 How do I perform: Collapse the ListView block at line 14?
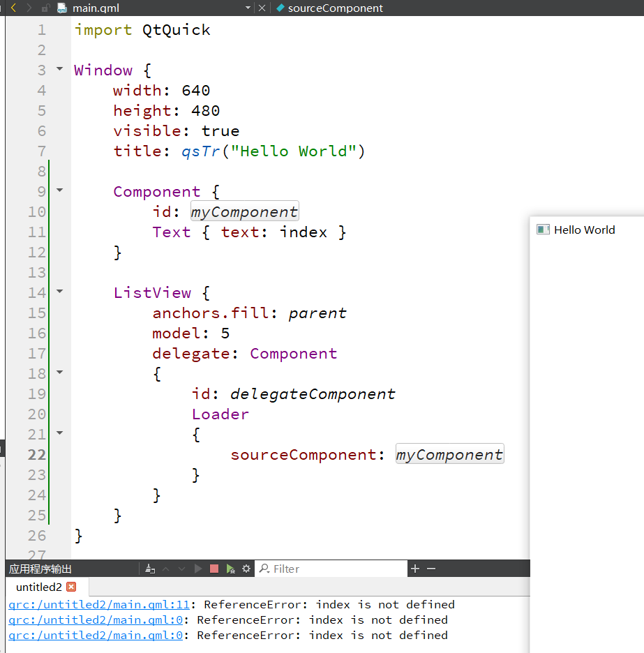click(59, 292)
